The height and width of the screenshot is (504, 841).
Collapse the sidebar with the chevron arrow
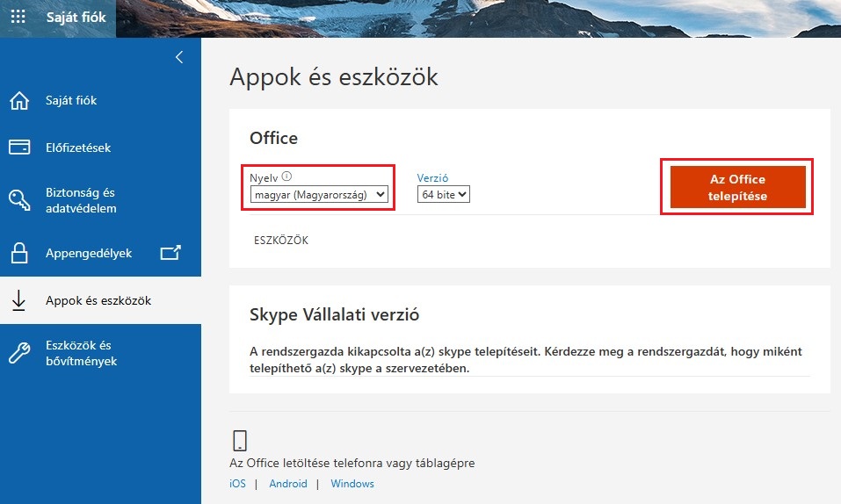pos(179,57)
